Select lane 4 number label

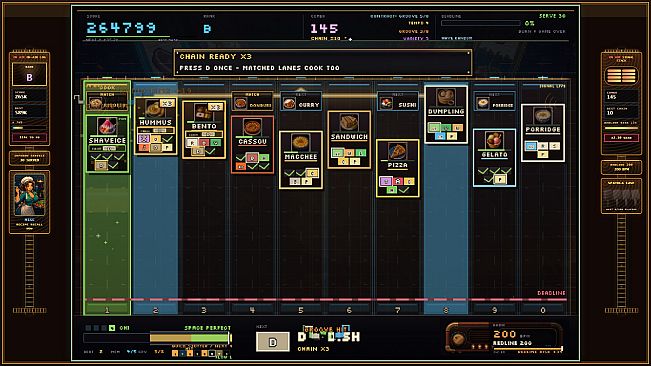pyautogui.click(x=252, y=310)
